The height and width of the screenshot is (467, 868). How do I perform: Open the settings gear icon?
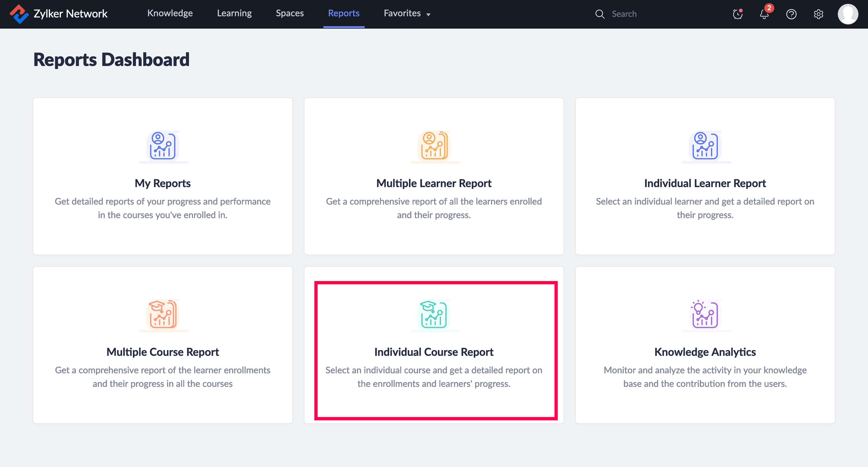coord(818,14)
